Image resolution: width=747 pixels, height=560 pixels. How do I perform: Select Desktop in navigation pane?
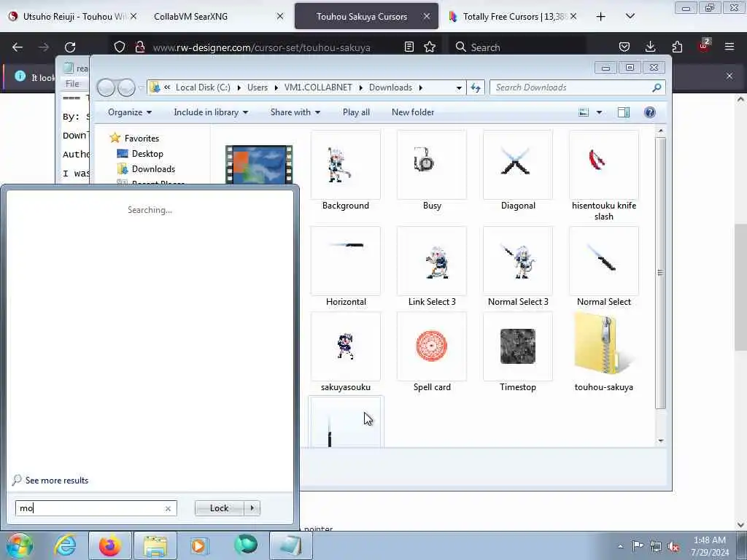147,154
